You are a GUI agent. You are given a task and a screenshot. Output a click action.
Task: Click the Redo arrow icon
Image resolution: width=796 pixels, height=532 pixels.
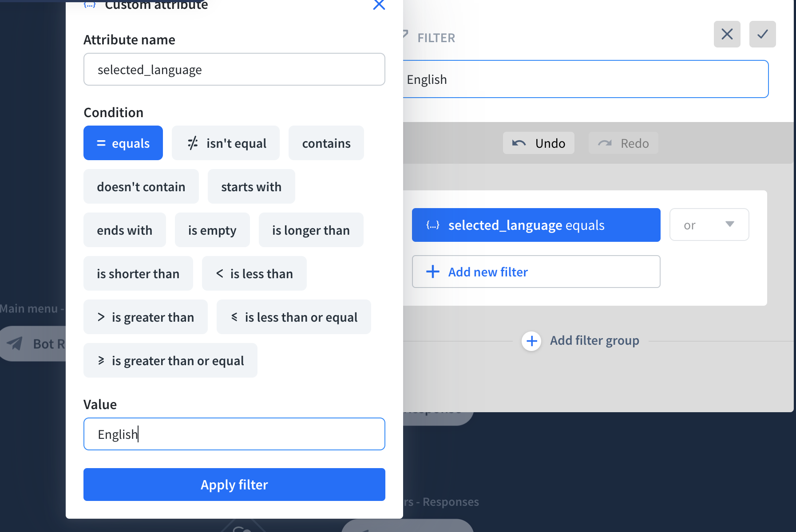click(x=605, y=143)
